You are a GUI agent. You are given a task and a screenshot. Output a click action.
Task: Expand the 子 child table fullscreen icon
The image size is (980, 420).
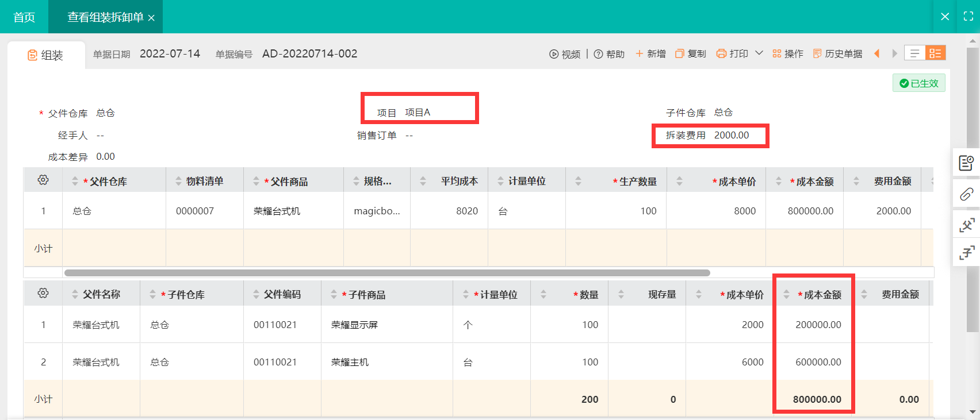(x=966, y=252)
